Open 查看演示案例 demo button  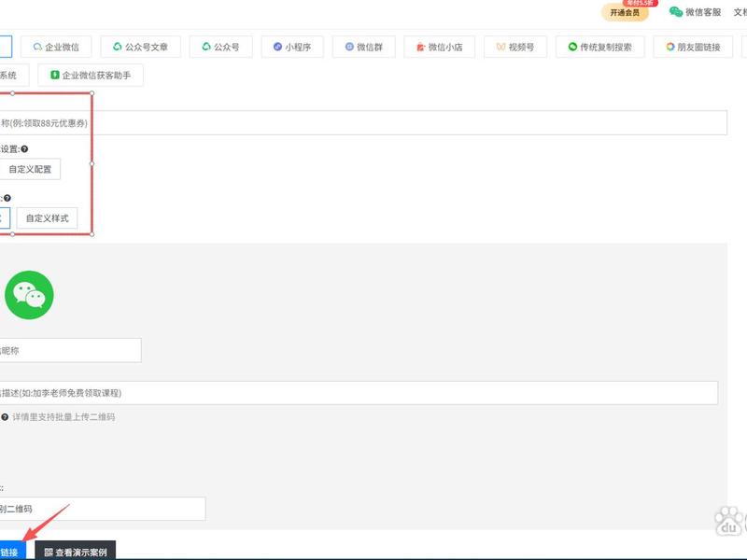point(76,552)
